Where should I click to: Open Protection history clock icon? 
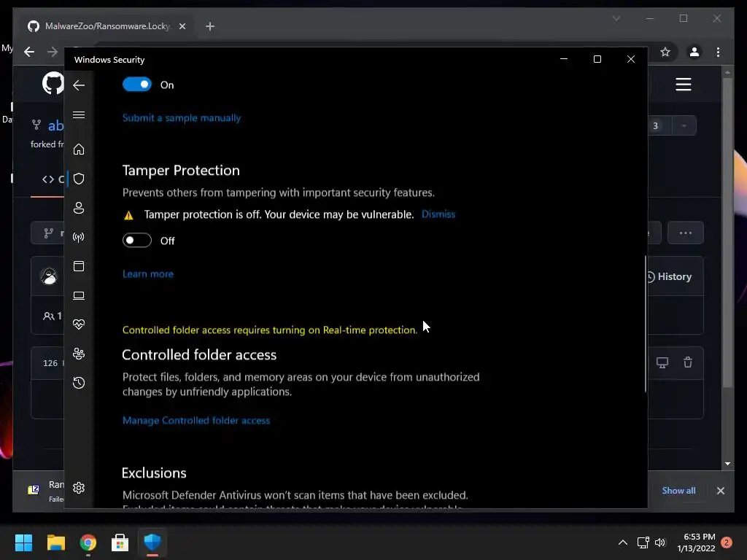[79, 383]
